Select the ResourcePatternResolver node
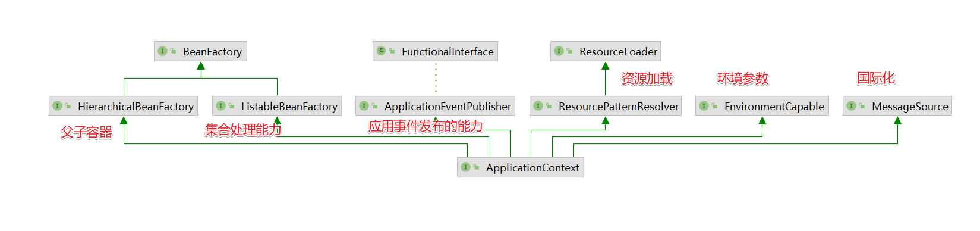980x231 pixels. point(606,106)
